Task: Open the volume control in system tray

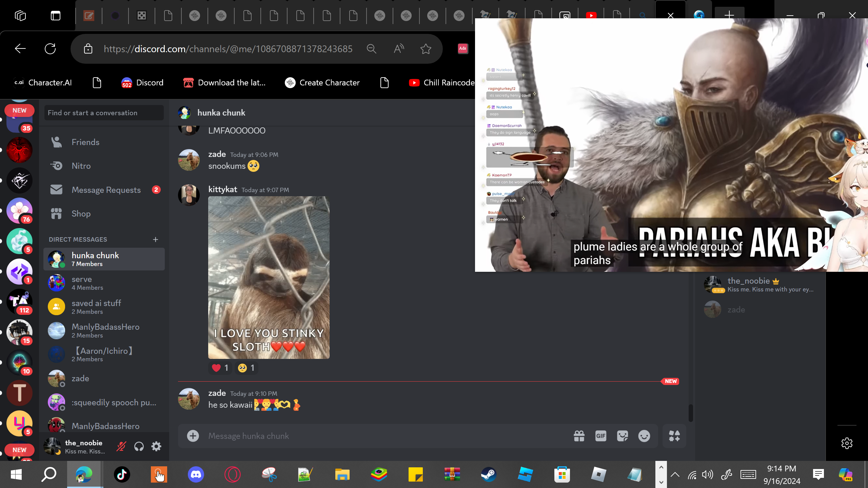Action: tap(708, 474)
